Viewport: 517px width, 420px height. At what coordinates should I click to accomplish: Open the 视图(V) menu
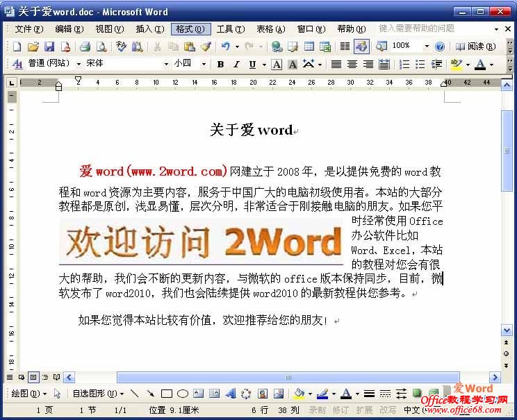pos(110,29)
